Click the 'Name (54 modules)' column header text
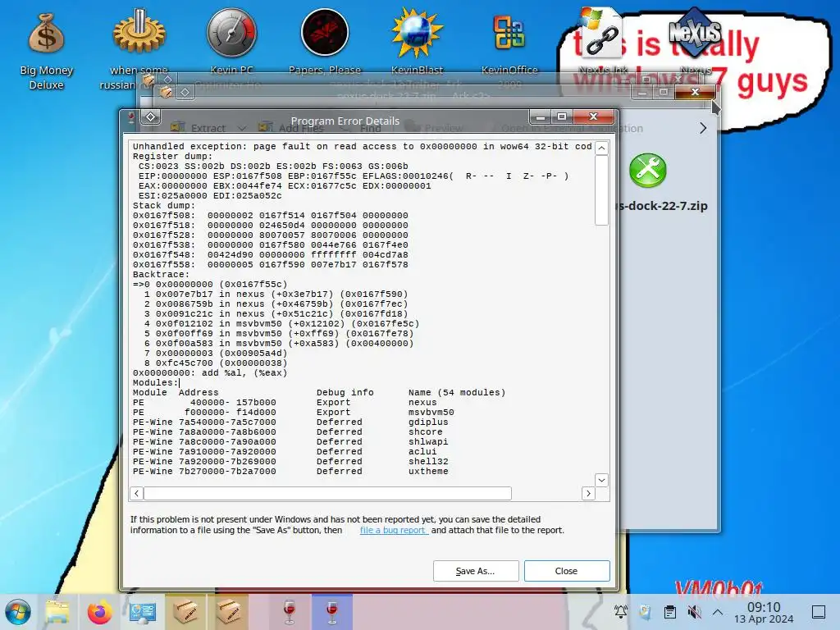The height and width of the screenshot is (630, 840). 457,393
